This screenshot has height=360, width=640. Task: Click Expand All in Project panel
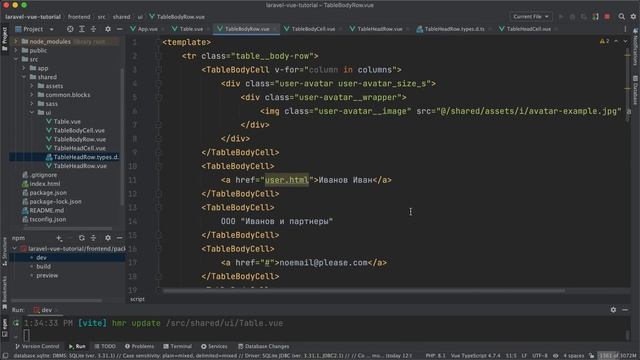pos(82,29)
